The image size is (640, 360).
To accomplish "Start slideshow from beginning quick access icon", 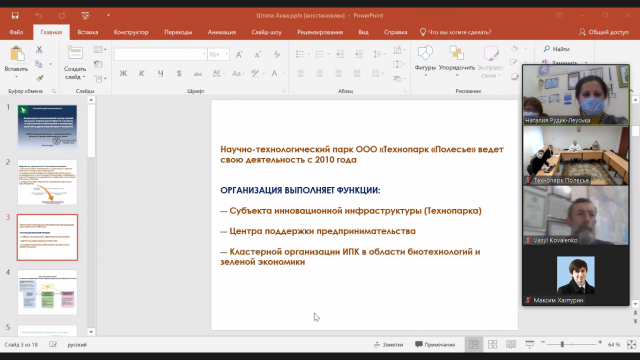I will [85, 16].
